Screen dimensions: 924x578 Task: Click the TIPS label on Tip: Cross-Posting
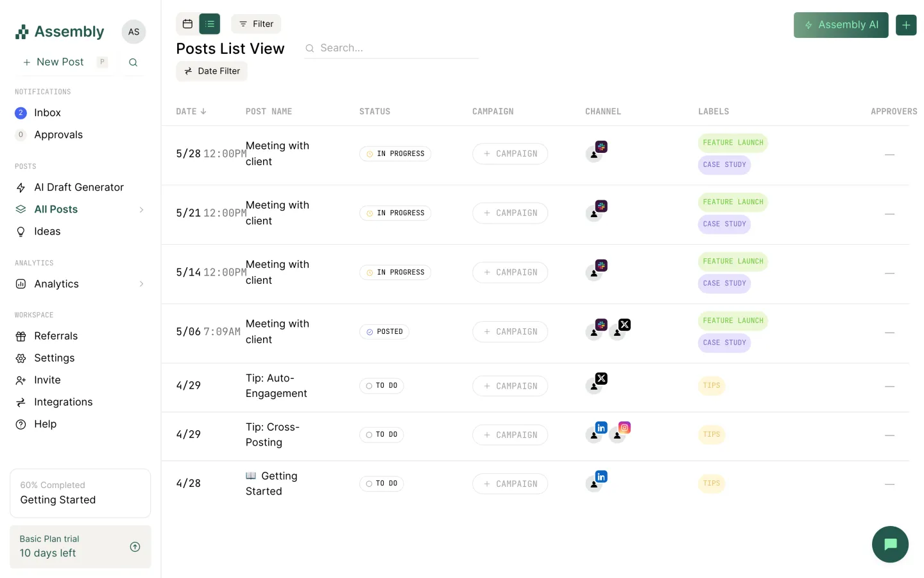712,435
